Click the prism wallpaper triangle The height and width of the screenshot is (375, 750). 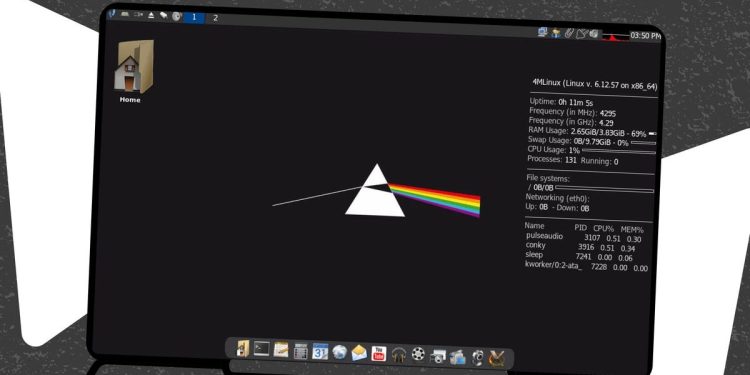[x=375, y=191]
